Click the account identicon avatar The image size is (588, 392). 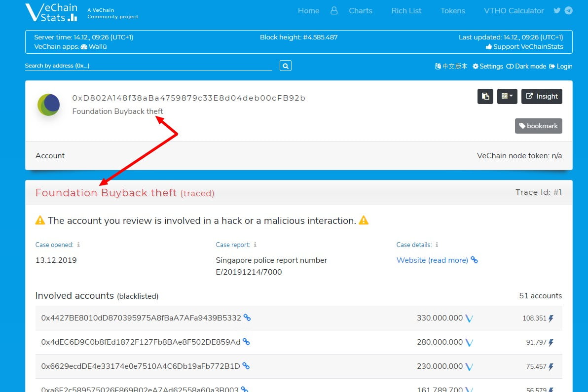[49, 105]
